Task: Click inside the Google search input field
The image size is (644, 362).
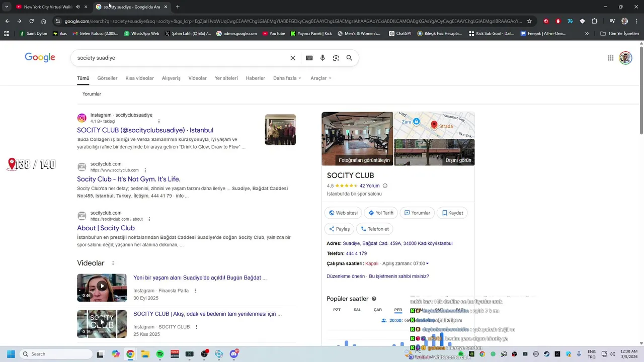Action: point(181,58)
